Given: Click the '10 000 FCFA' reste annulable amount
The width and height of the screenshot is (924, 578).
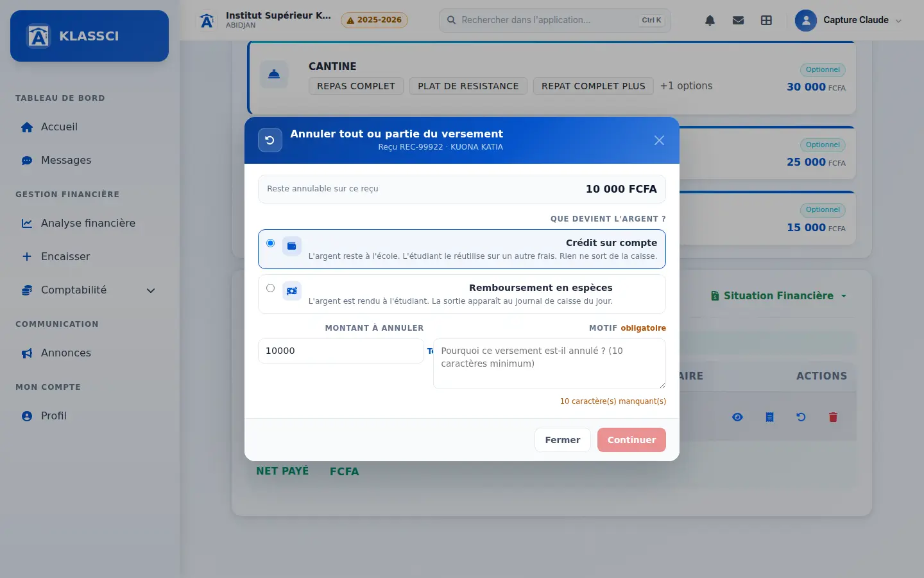Looking at the screenshot, I should 621,189.
